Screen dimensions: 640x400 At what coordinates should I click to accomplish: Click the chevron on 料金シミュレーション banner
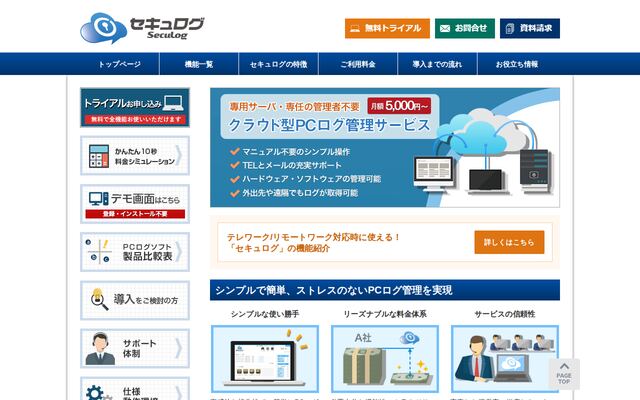click(178, 156)
